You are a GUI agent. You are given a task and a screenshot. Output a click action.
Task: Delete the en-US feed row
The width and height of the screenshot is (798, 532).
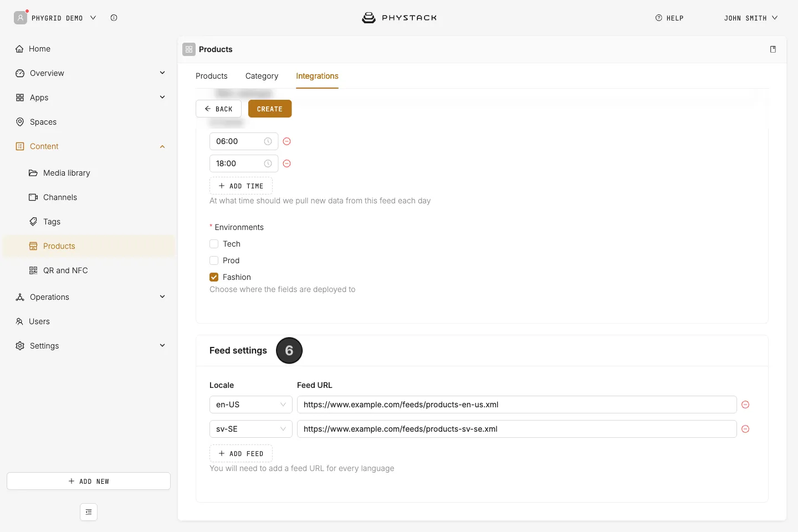(745, 405)
